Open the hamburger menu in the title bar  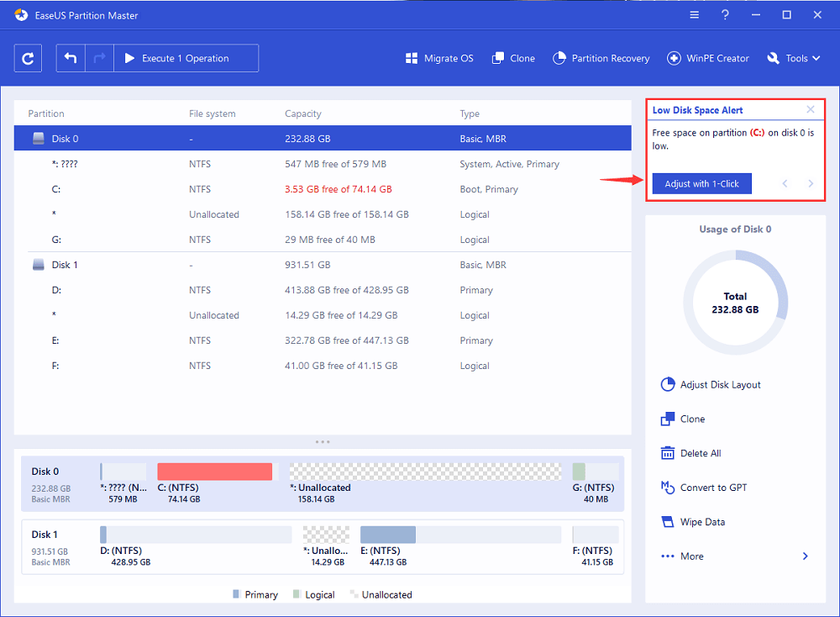[x=695, y=15]
